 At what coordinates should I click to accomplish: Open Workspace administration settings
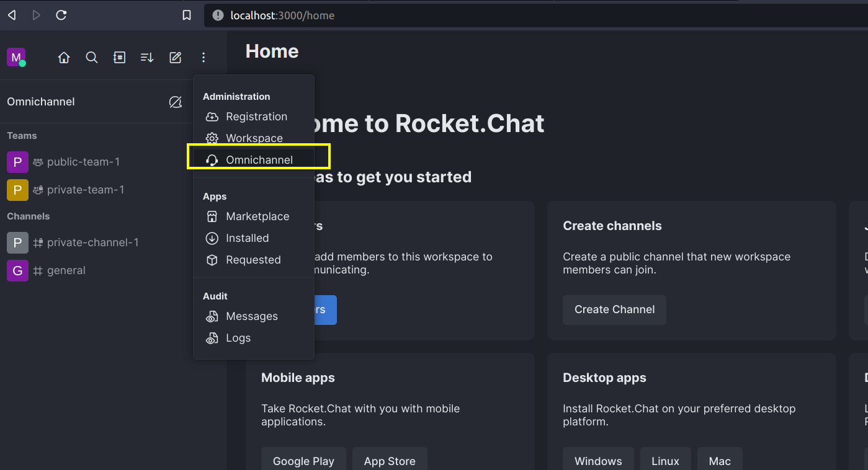(x=255, y=138)
